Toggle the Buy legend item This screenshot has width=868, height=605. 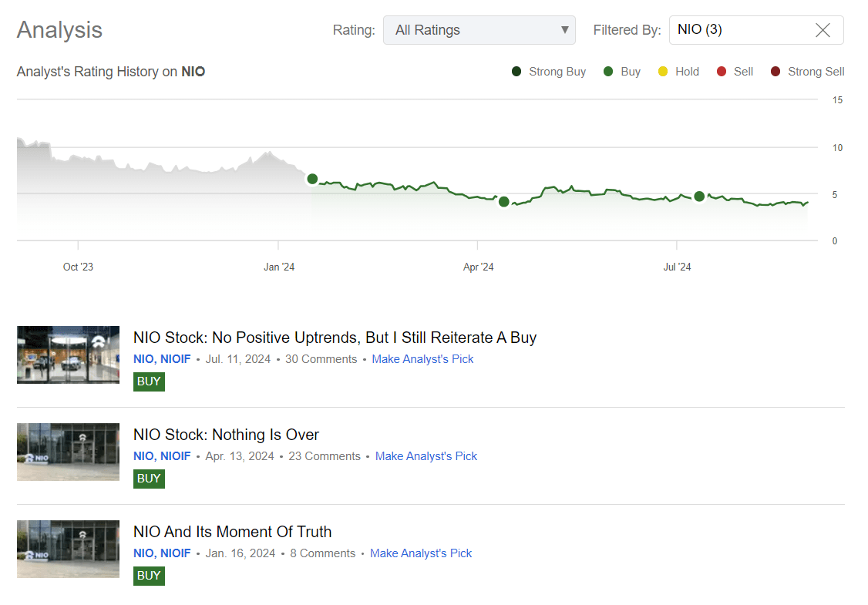(622, 72)
